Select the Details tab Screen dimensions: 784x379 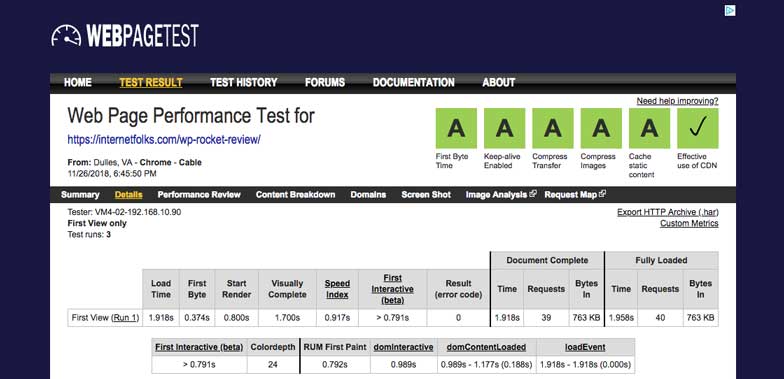click(128, 194)
